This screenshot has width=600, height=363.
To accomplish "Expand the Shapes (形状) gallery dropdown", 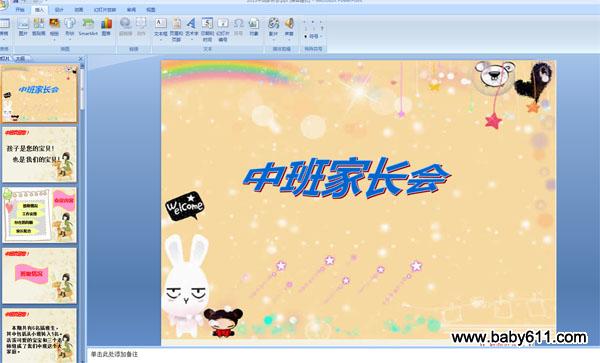I will click(x=70, y=39).
